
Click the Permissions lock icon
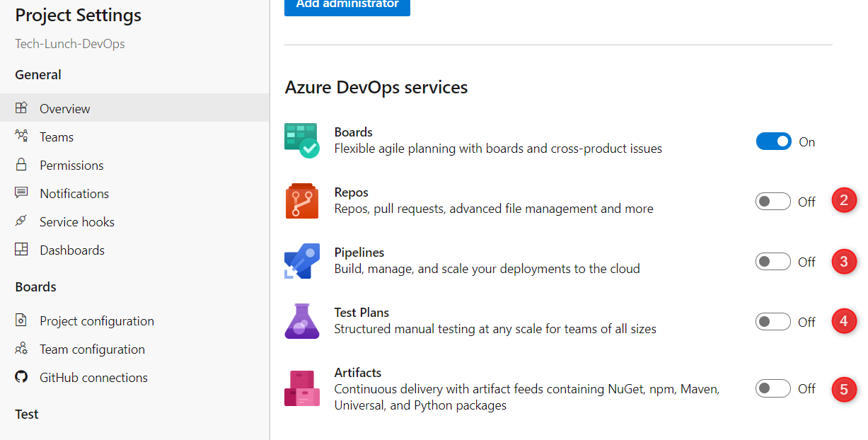pos(21,165)
